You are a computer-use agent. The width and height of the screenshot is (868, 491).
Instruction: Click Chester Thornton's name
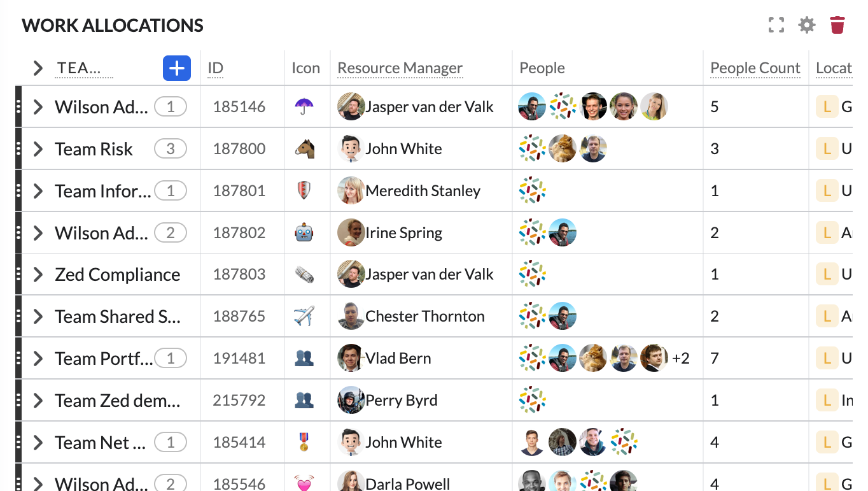coord(424,317)
